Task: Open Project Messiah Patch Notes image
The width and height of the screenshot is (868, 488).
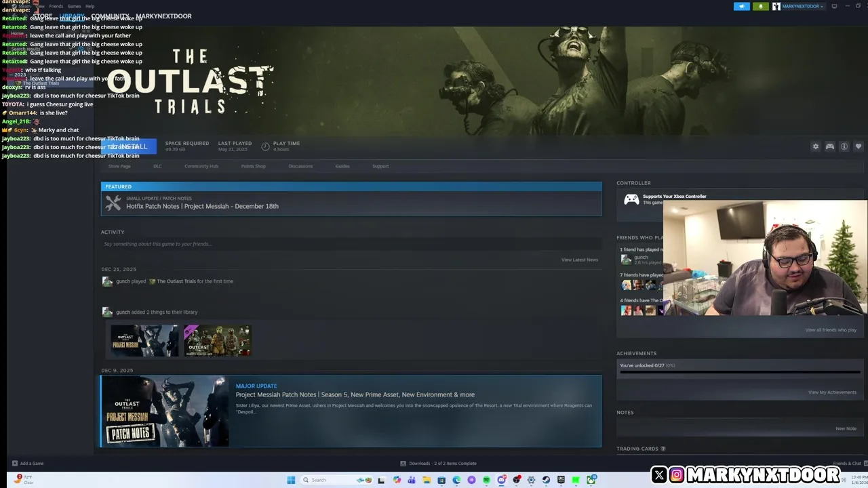Action: pos(165,411)
